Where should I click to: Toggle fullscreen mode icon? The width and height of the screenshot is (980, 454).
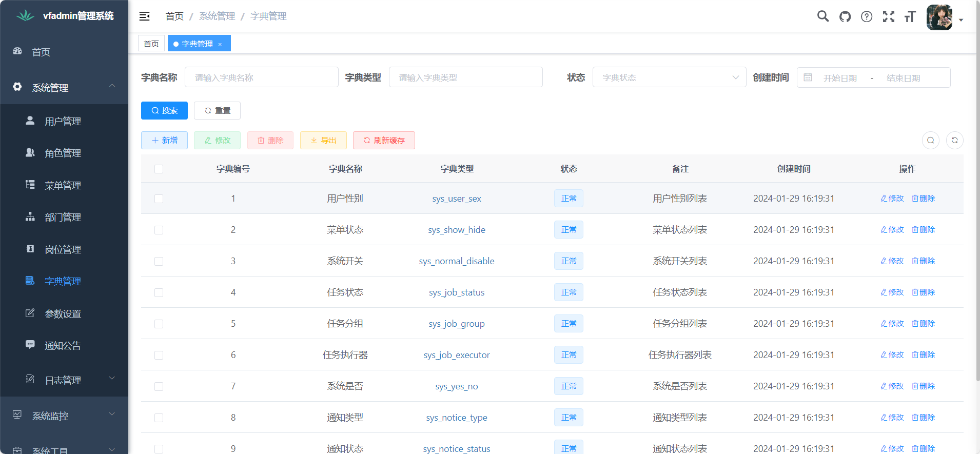click(x=889, y=16)
